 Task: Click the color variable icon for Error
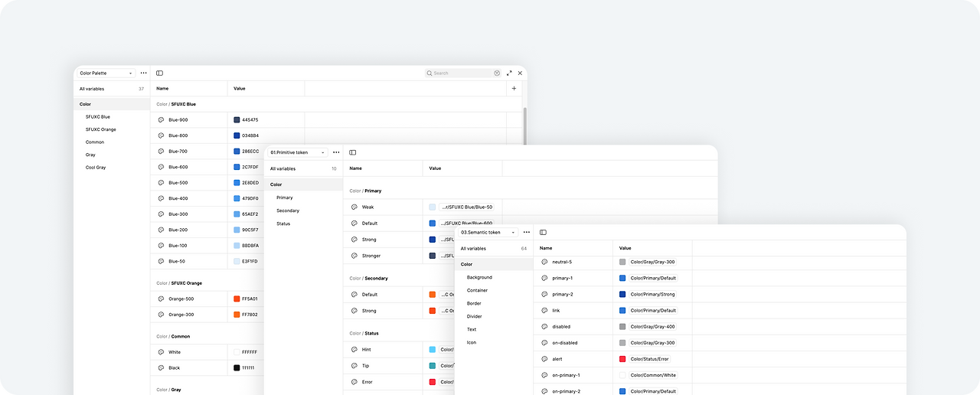[354, 382]
